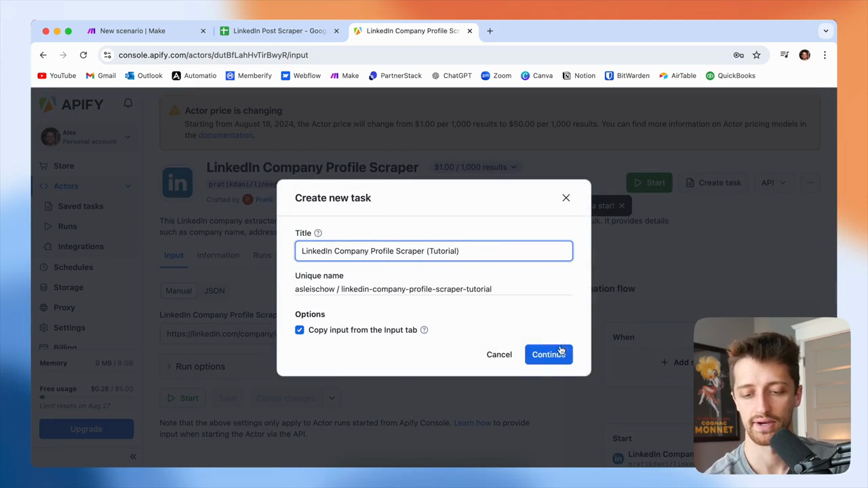The width and height of the screenshot is (868, 488).
Task: Switch to the Information tab
Action: pos(218,256)
